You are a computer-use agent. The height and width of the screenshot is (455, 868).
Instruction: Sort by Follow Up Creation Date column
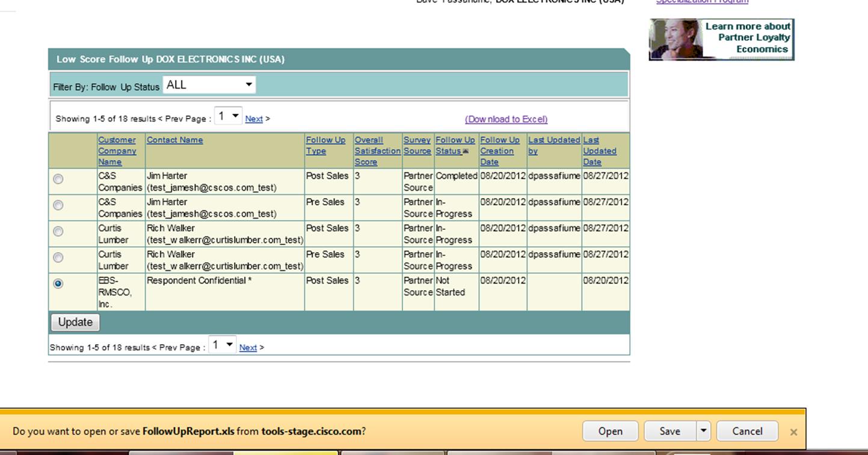pyautogui.click(x=500, y=150)
